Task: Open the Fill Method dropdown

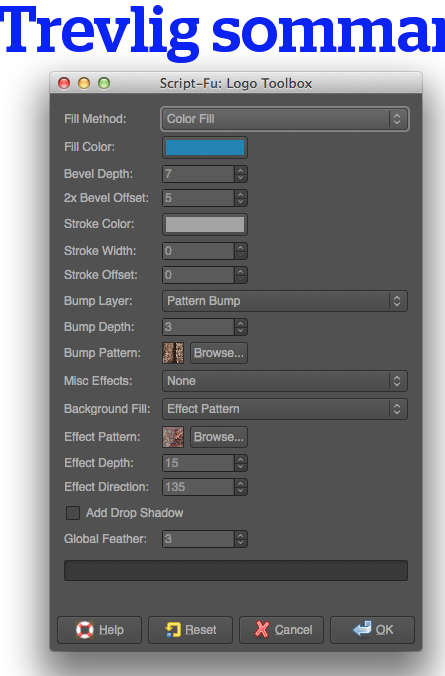Action: 285,119
